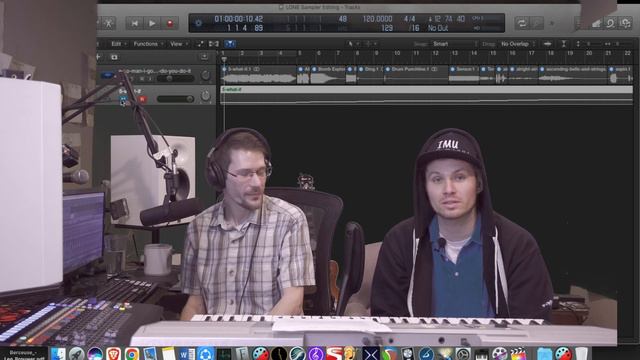Open the List Editors button
This screenshot has height=360, width=640.
coord(578,24)
